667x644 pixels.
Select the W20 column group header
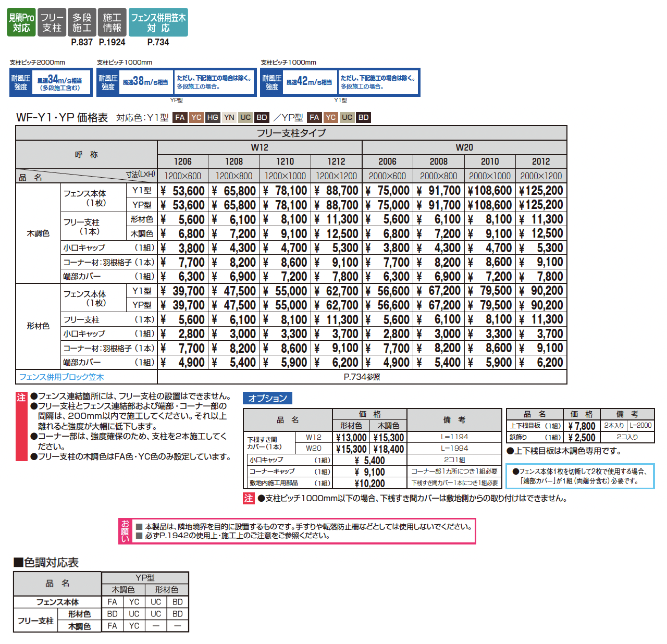464,147
